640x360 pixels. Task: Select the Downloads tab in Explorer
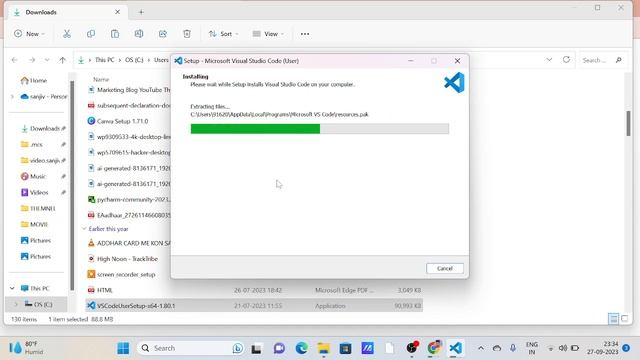tap(67, 12)
